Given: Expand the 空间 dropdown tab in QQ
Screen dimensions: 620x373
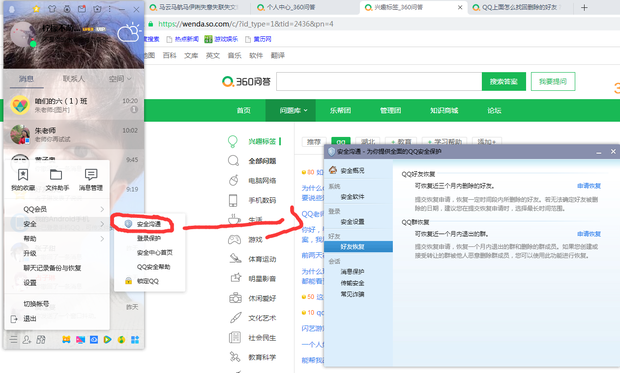Looking at the screenshot, I should [x=120, y=79].
